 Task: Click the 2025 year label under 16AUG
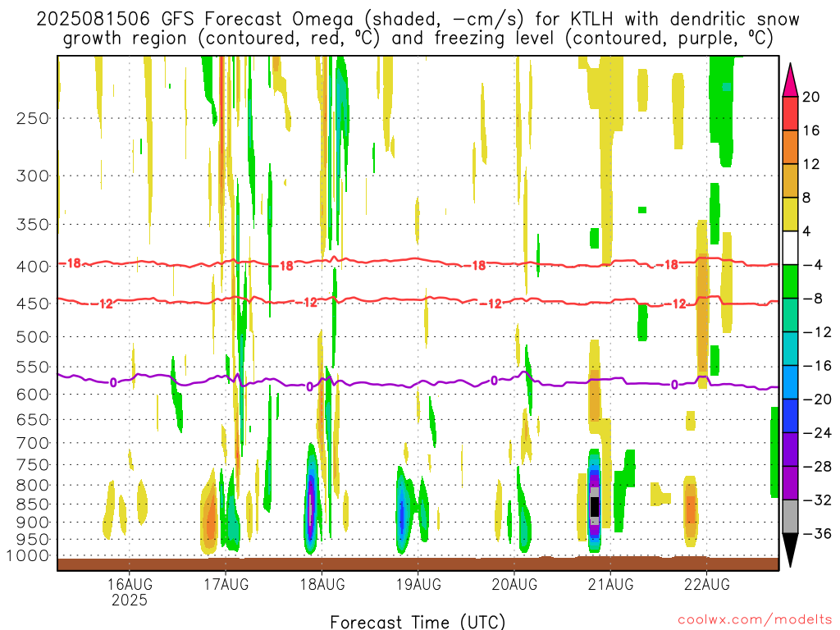(129, 600)
